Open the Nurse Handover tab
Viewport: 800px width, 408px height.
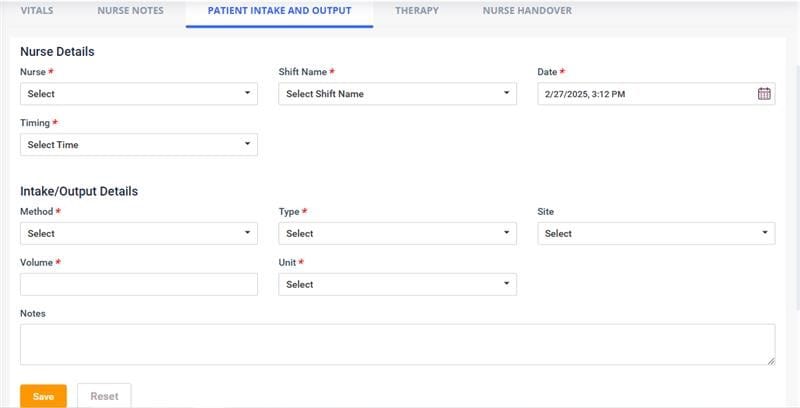click(527, 11)
